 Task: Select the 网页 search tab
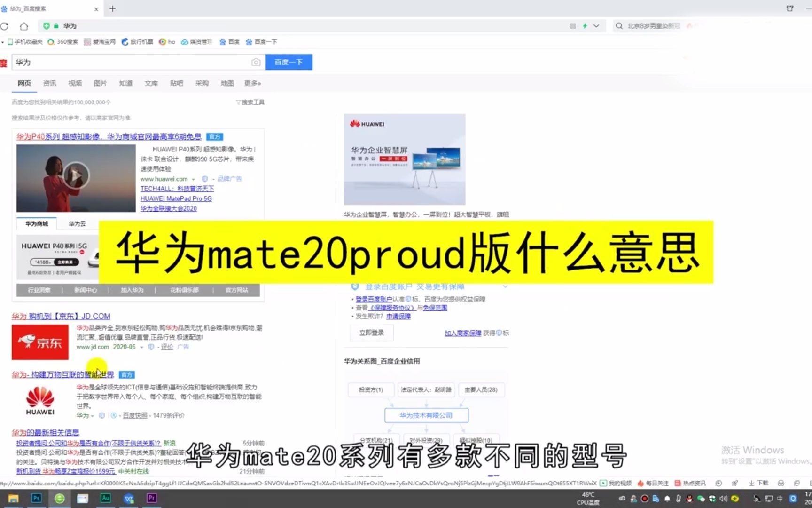tap(24, 83)
